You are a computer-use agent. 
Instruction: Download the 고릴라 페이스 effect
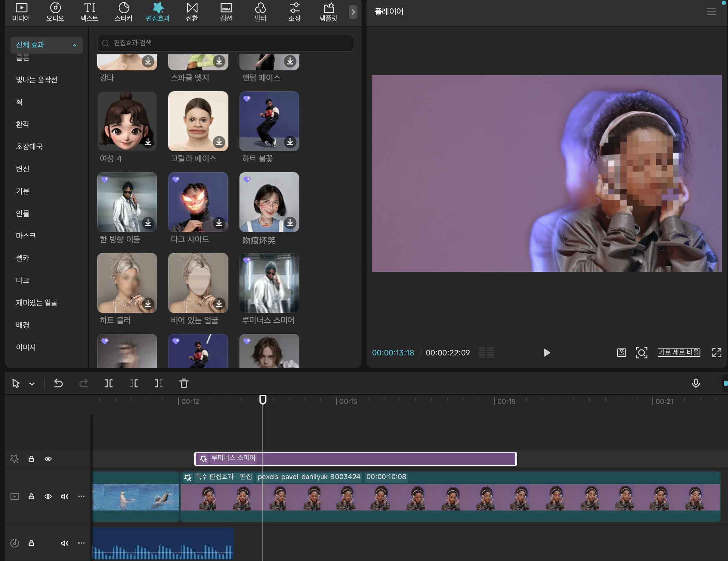point(219,142)
